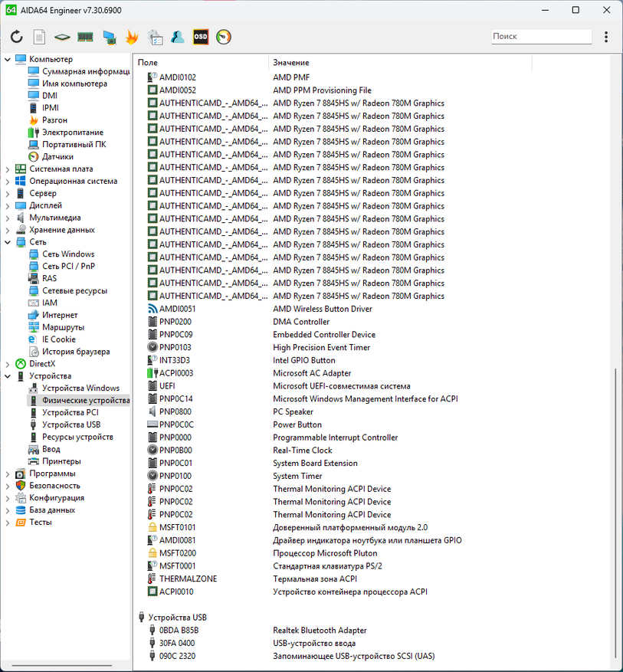Open Электропитание in the tree
Image resolution: width=623 pixels, height=672 pixels.
[x=66, y=133]
